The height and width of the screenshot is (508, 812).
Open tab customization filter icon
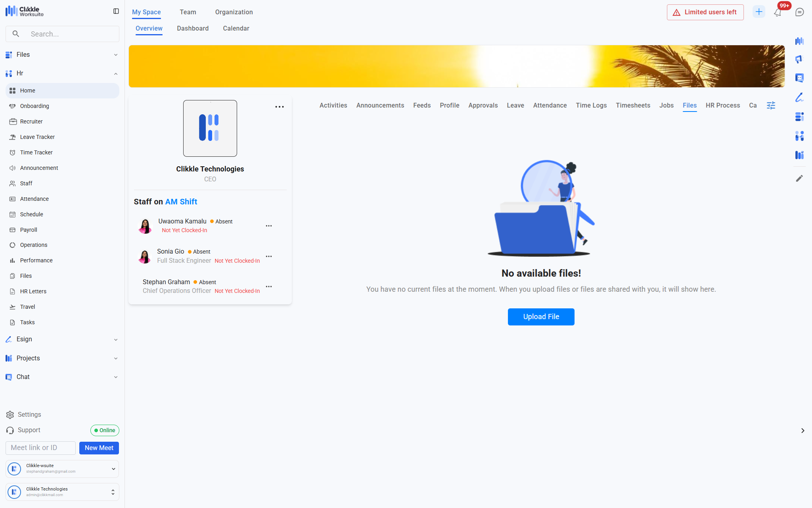pos(771,106)
